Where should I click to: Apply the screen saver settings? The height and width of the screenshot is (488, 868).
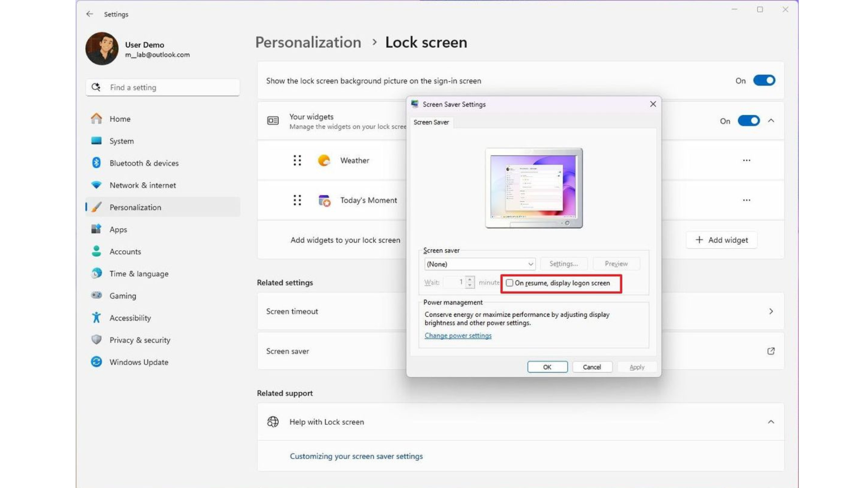[x=636, y=367]
